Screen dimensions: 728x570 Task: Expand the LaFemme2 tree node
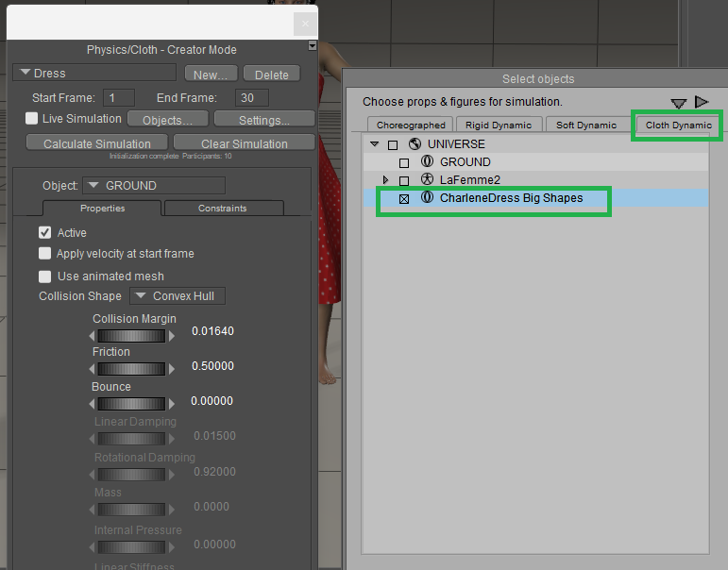[385, 179]
